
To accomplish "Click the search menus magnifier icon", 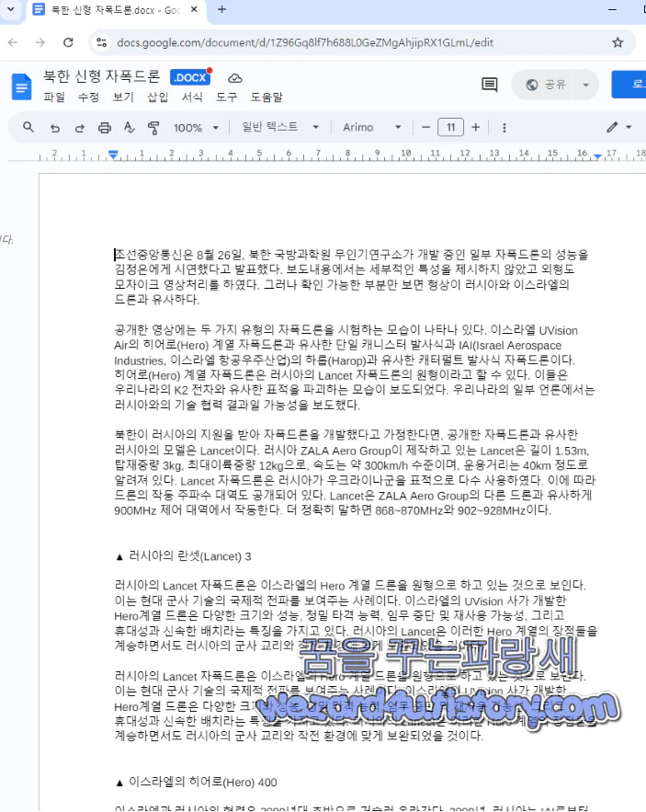I will click(x=28, y=127).
